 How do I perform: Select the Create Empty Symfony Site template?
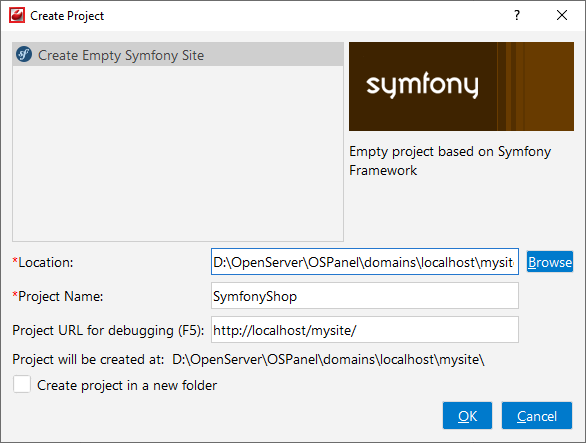tap(178, 55)
